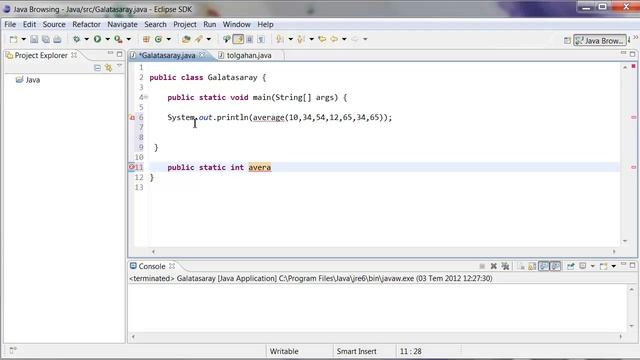Screen dimensions: 640x360
Task: Toggle Show Console on Standard Out
Action: (x=544, y=266)
